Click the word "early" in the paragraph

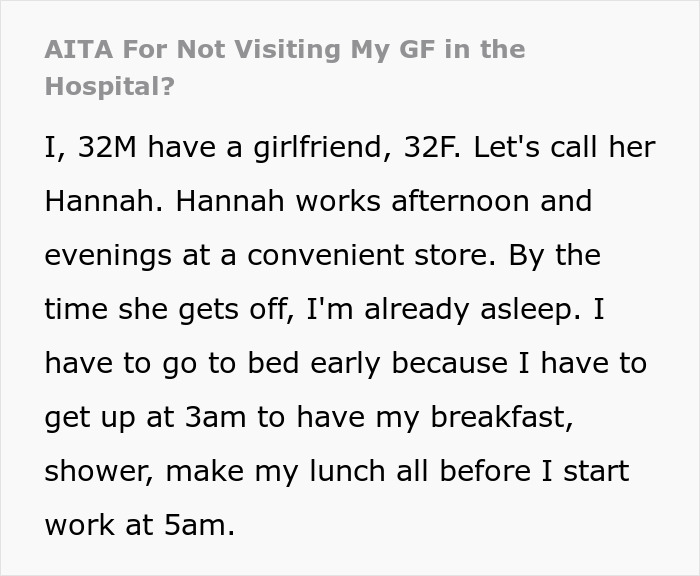click(x=334, y=363)
